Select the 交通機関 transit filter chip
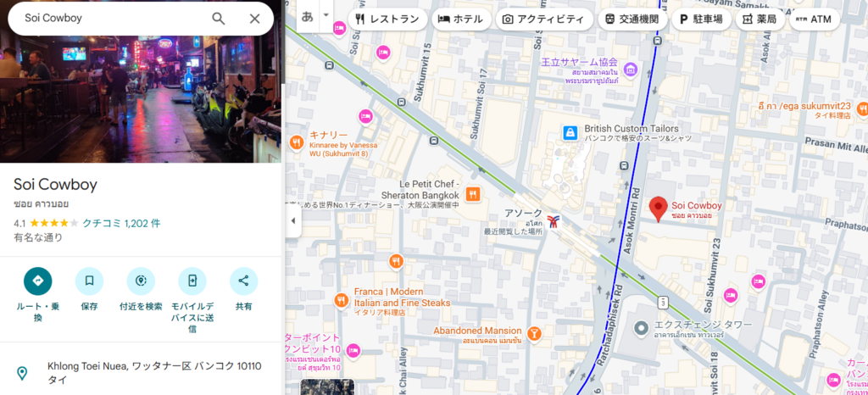 point(632,19)
